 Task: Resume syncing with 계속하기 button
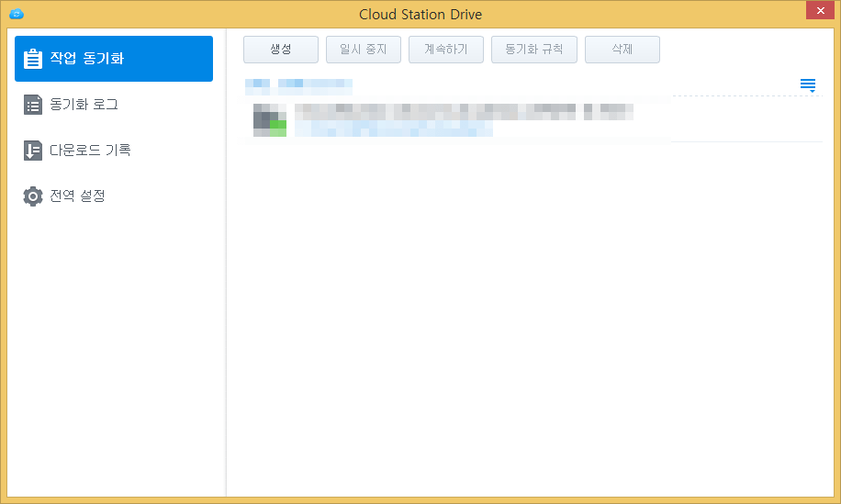tap(446, 50)
